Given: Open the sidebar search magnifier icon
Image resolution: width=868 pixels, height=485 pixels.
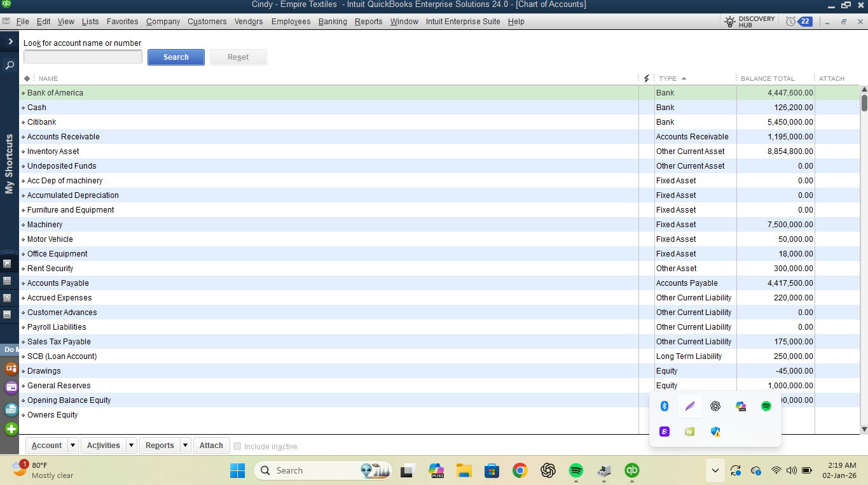Looking at the screenshot, I should pos(10,65).
